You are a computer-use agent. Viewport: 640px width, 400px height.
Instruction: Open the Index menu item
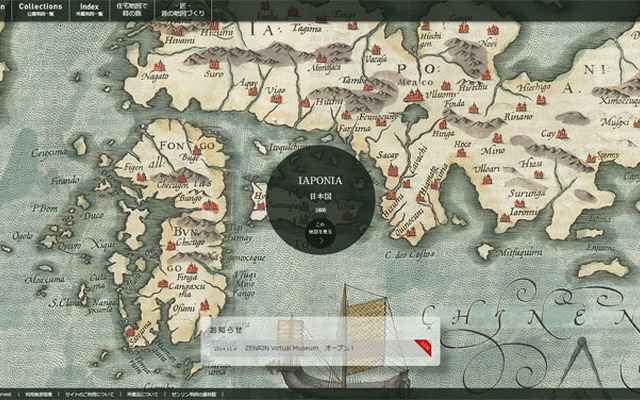click(89, 10)
